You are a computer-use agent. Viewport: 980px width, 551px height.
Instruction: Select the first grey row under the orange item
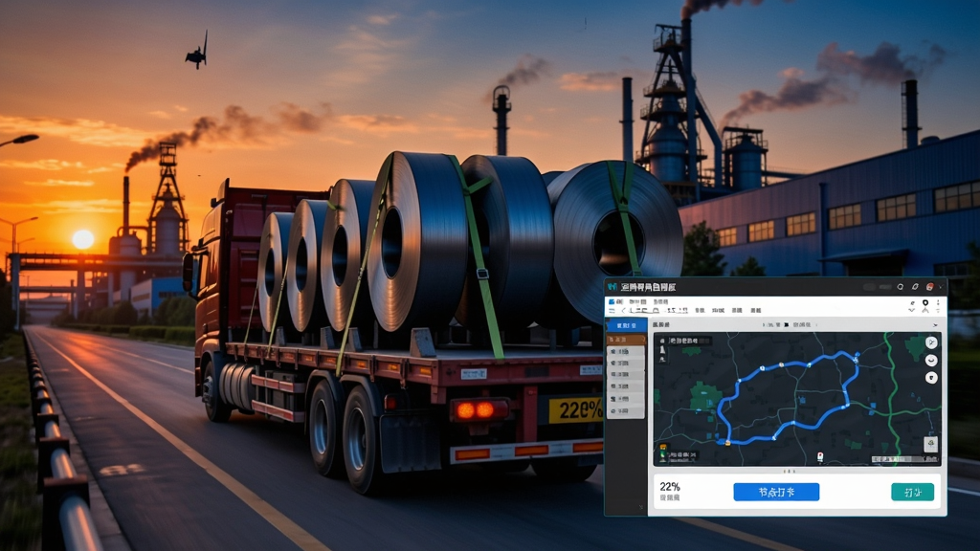(x=626, y=352)
